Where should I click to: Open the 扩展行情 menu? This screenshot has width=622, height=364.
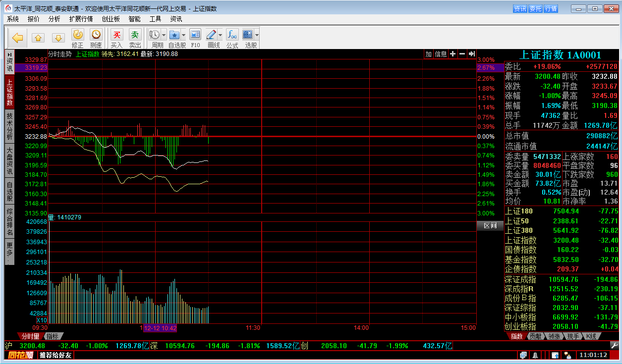point(81,19)
